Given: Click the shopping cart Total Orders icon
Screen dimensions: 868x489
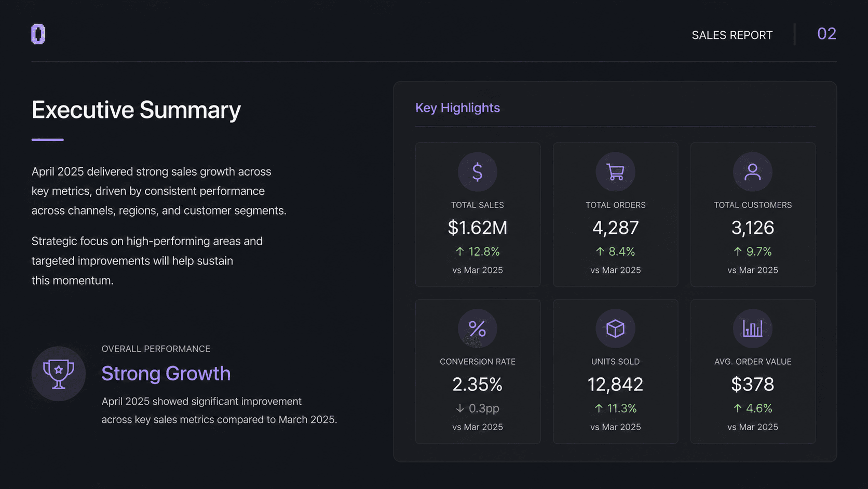Looking at the screenshot, I should [615, 172].
